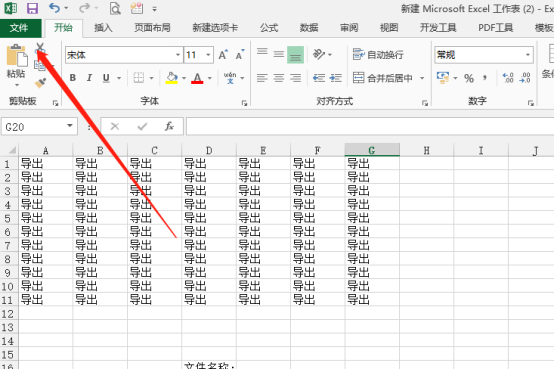Open alignment 对齐方式 dialog launcher
This screenshot has height=369, width=554.
point(425,103)
